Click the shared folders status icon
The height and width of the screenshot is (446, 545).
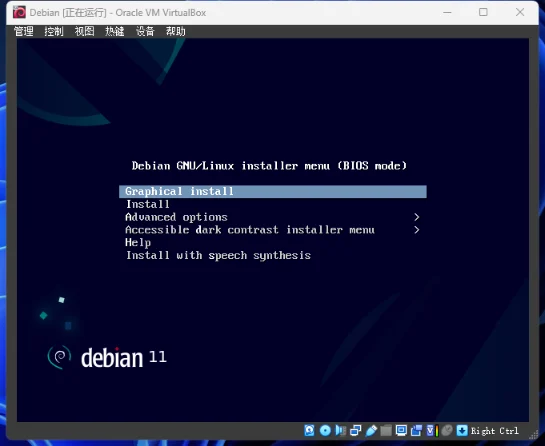coord(386,431)
